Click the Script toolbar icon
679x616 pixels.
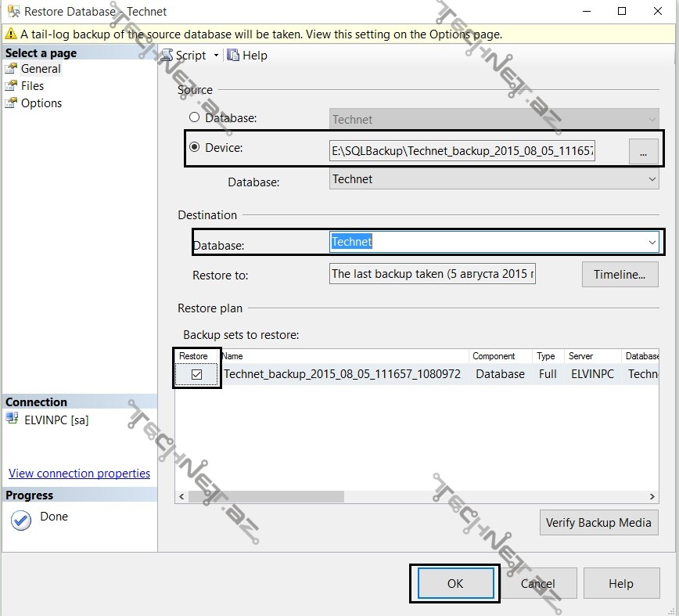point(167,56)
